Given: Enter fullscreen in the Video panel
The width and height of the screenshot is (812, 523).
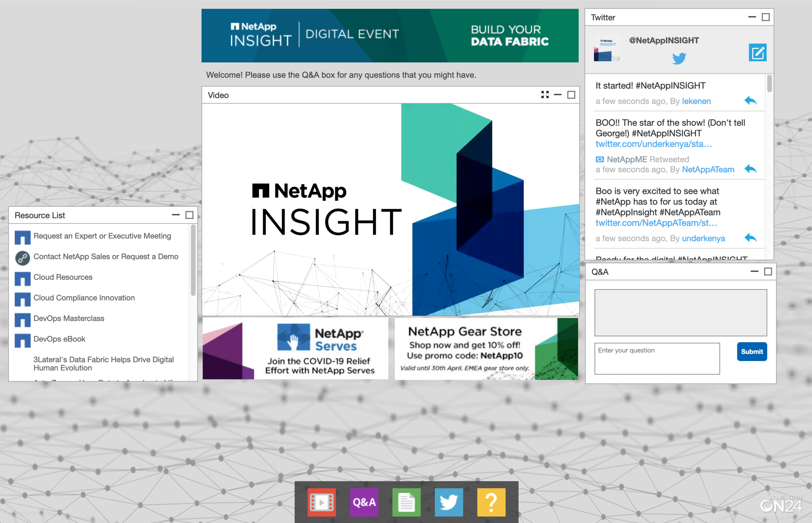Looking at the screenshot, I should 545,95.
